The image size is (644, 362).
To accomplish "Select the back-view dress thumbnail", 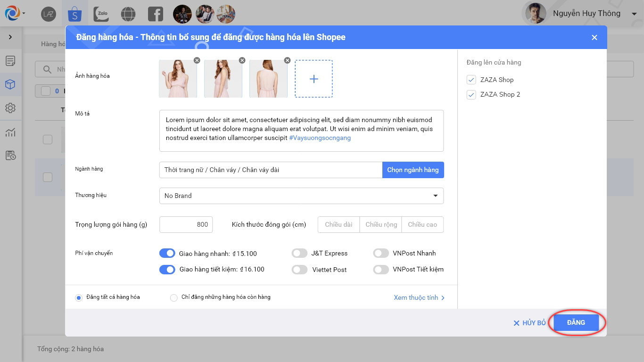I will [x=268, y=79].
